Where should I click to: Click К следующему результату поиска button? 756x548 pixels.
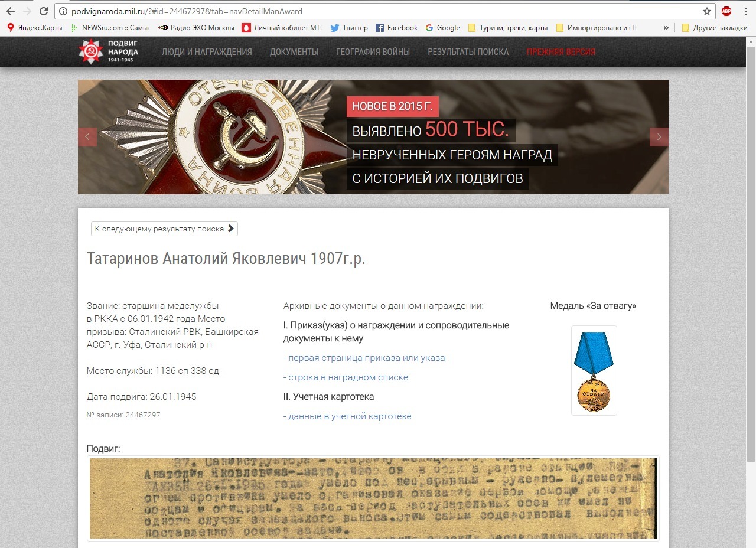[164, 229]
